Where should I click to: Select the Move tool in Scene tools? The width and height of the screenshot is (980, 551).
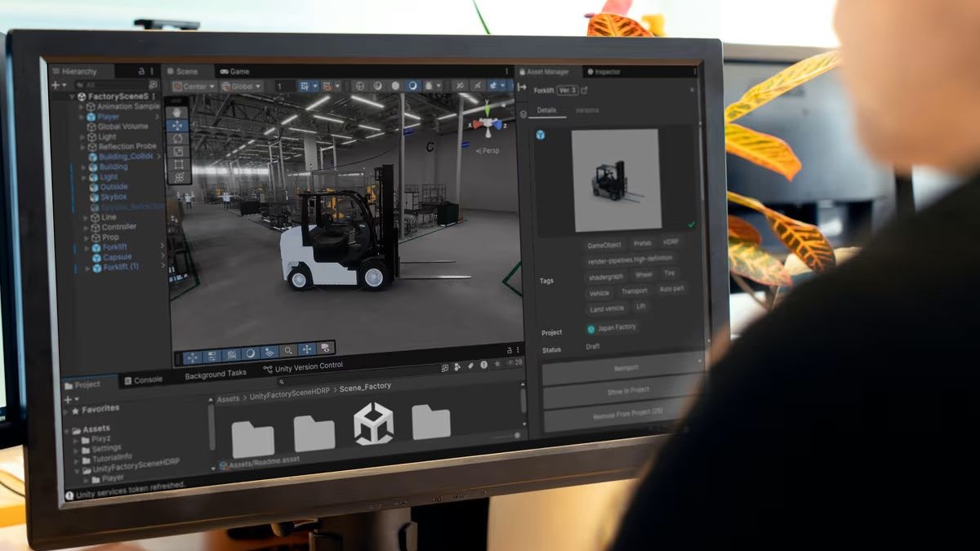coord(178,127)
